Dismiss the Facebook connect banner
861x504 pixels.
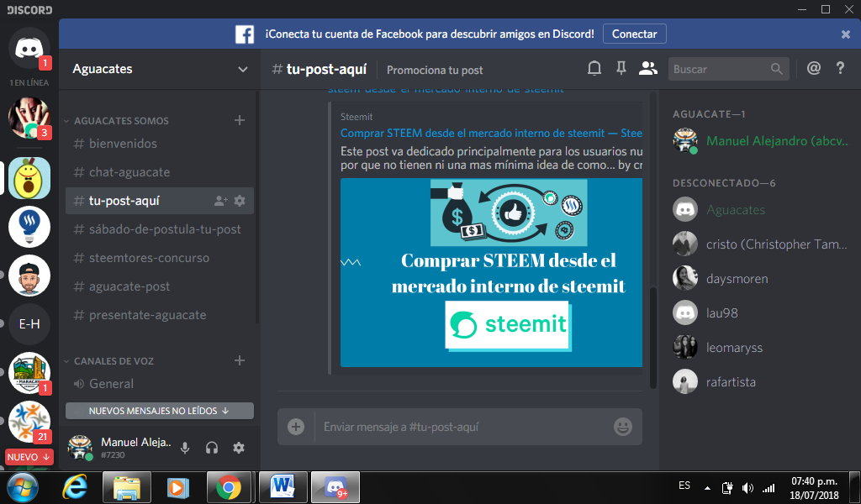846,34
